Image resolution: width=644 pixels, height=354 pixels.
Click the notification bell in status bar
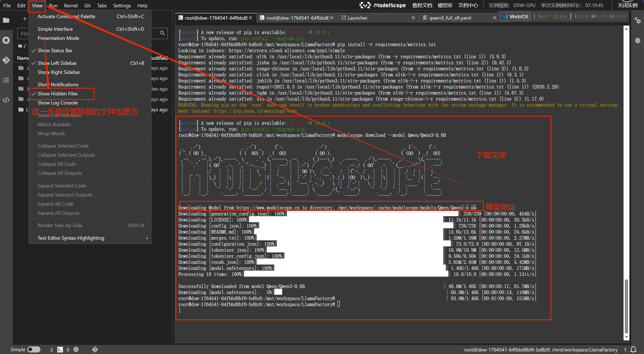click(x=633, y=349)
